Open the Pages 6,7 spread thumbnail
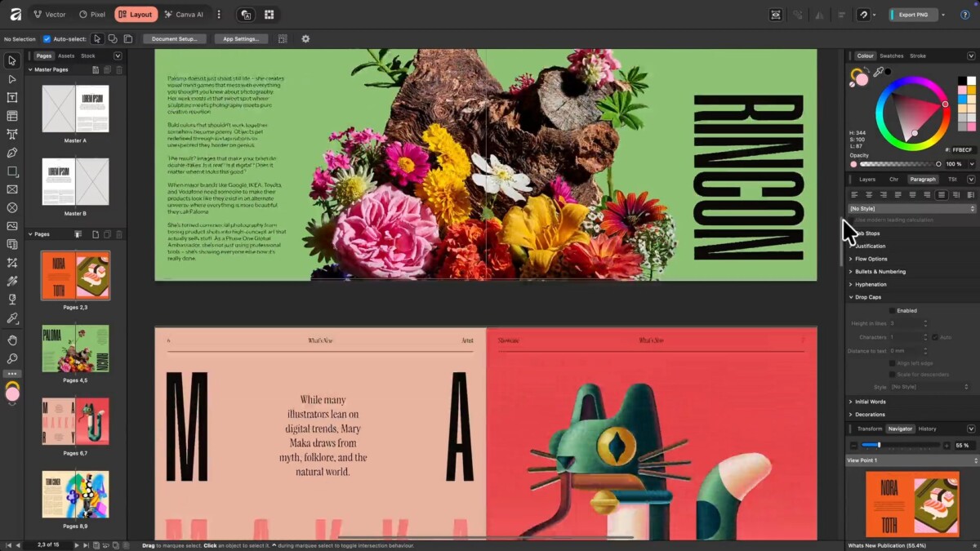This screenshot has height=551, width=980. [x=75, y=421]
